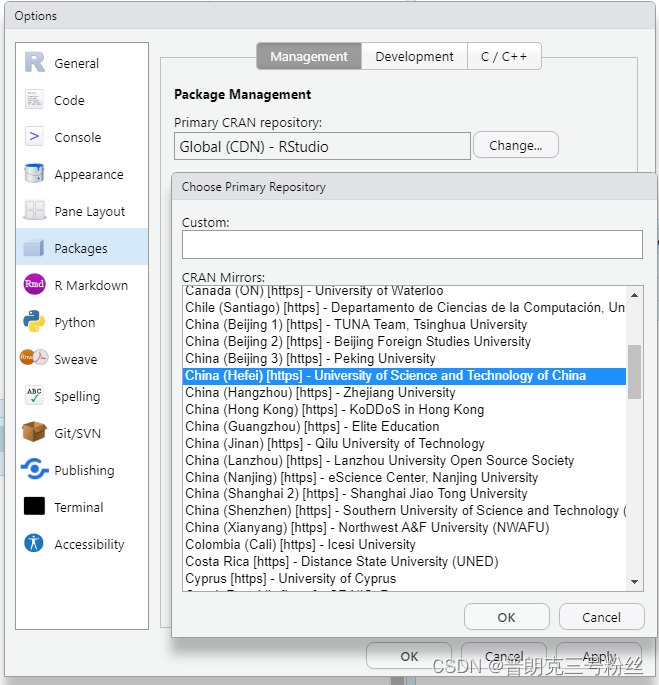The image size is (659, 685).
Task: Select the Terminal black square icon
Action: pyautogui.click(x=35, y=506)
